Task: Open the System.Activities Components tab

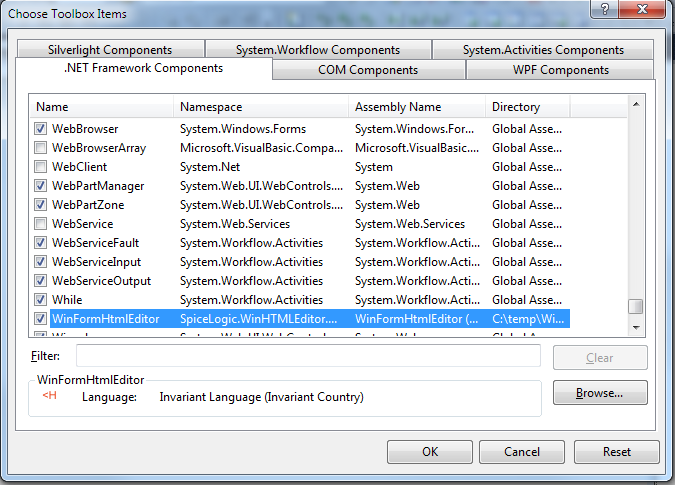Action: click(x=542, y=50)
